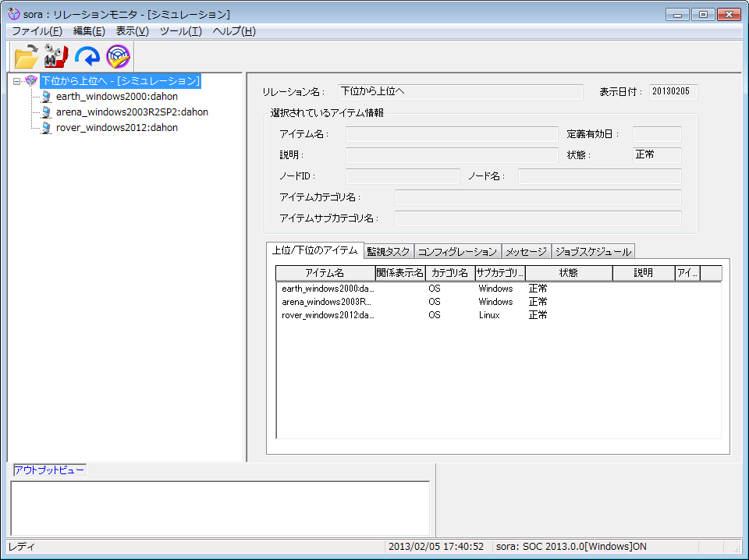Sort by the サブカテゴリ column header

500,273
